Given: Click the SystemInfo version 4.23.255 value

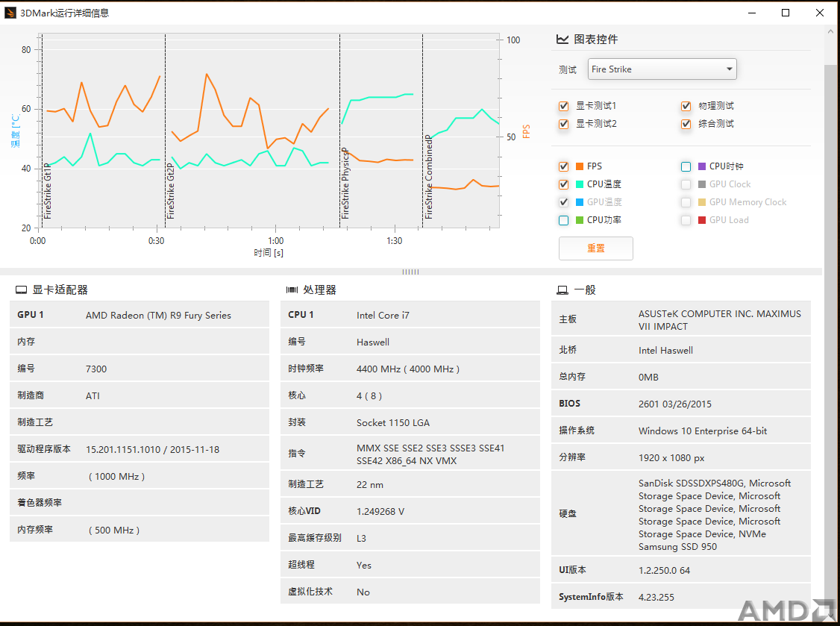Looking at the screenshot, I should click(x=656, y=598).
